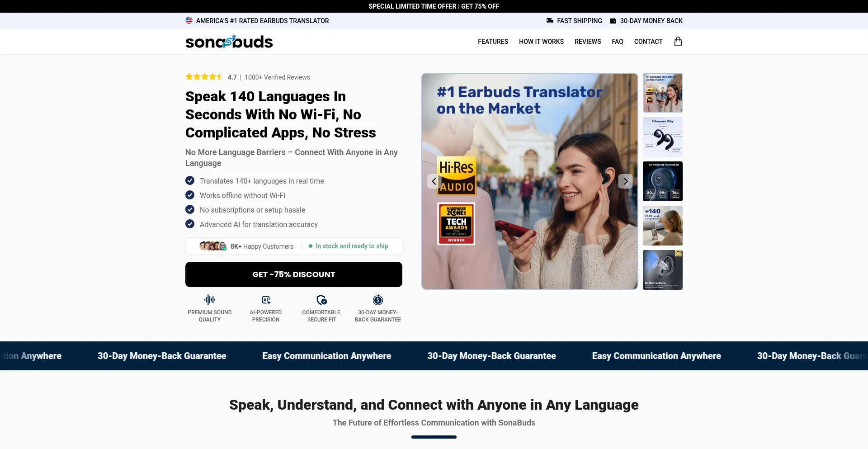Click 'No subscriptions or setup hassle' text
Viewport: 868px width, 449px height.
(x=252, y=210)
